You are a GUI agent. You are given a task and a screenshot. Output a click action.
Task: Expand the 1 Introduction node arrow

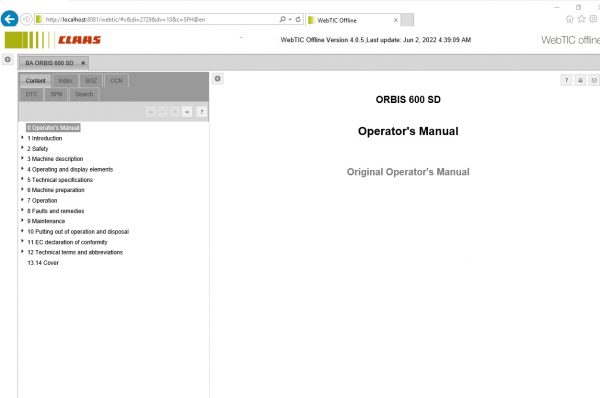click(x=22, y=137)
